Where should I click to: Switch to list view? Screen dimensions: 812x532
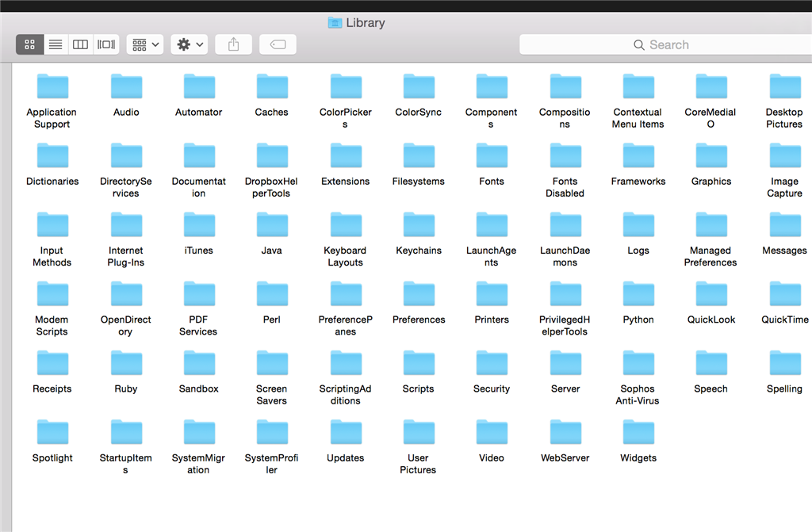click(56, 44)
